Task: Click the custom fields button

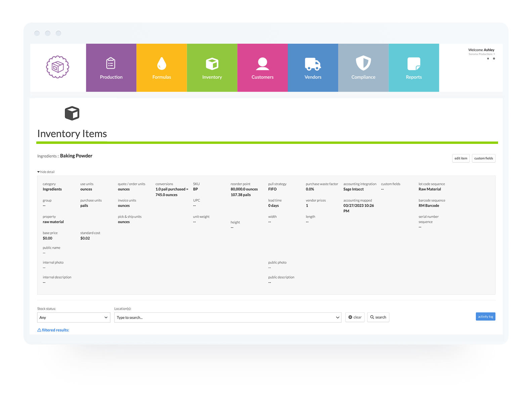Action: 483,158
